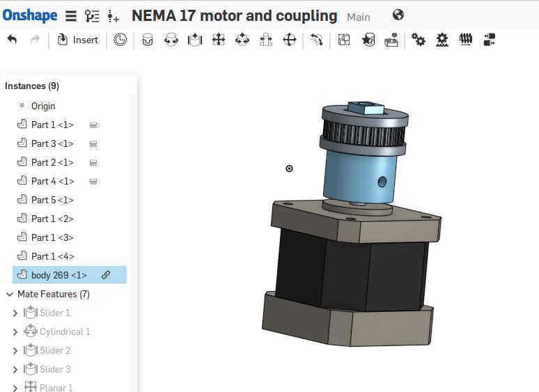The width and height of the screenshot is (539, 392).
Task: Select Part 1 <1> instance
Action: (52, 125)
